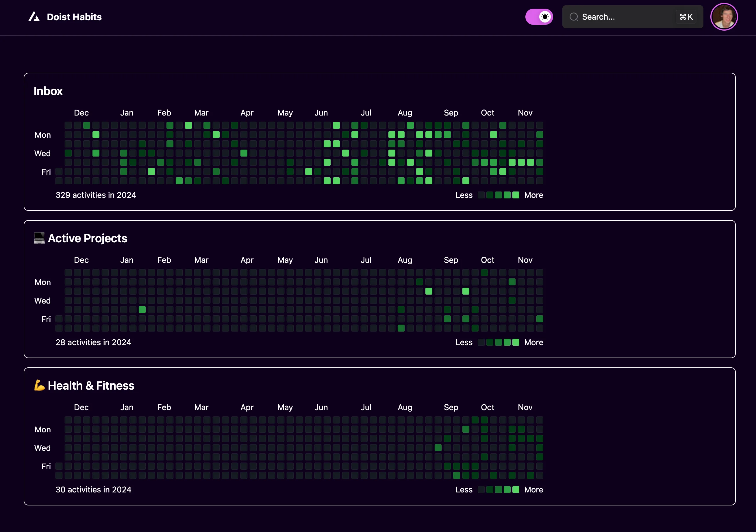Click the flexed bicep emoji icon

tap(39, 385)
